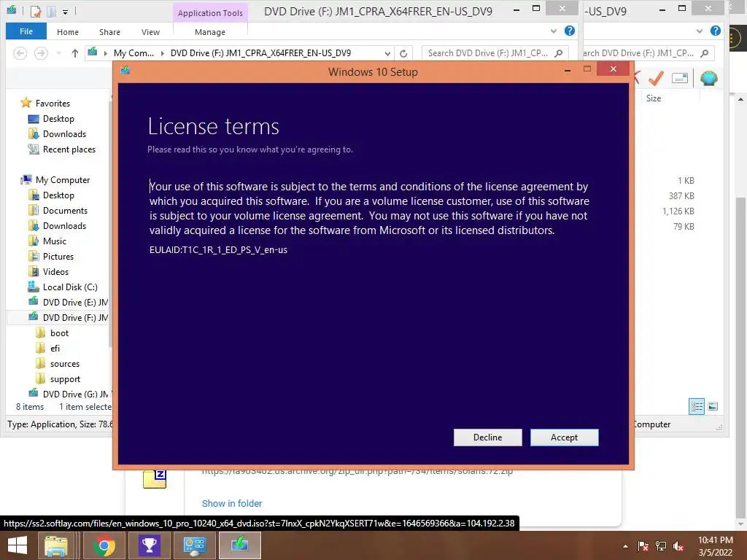
Task: Open the efi folder in tree
Action: pyautogui.click(x=55, y=348)
